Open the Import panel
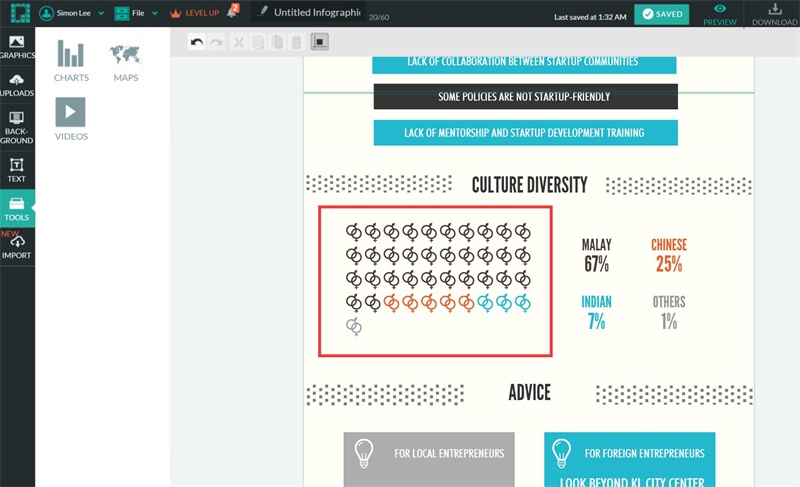The image size is (800, 487). pyautogui.click(x=17, y=246)
